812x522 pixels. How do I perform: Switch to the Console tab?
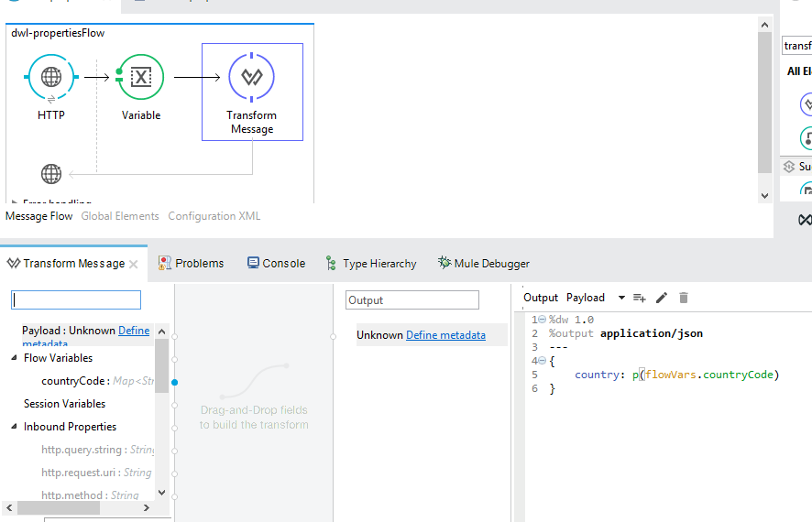point(276,264)
